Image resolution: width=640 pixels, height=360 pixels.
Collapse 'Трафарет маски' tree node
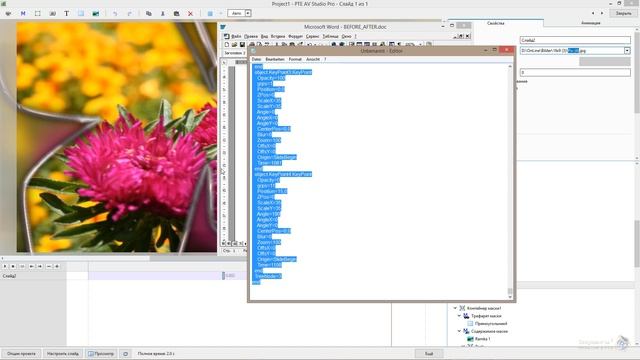[x=459, y=316]
